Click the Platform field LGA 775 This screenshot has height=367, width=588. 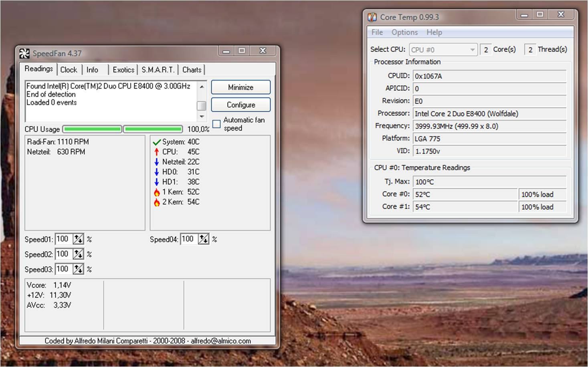coord(489,139)
